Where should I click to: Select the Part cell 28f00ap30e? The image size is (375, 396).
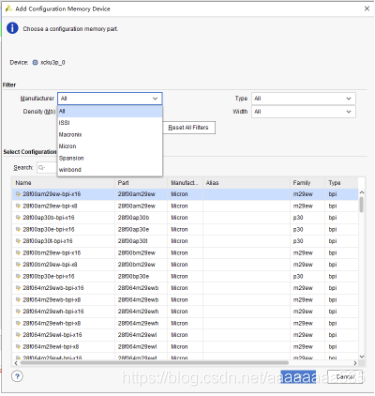point(141,229)
